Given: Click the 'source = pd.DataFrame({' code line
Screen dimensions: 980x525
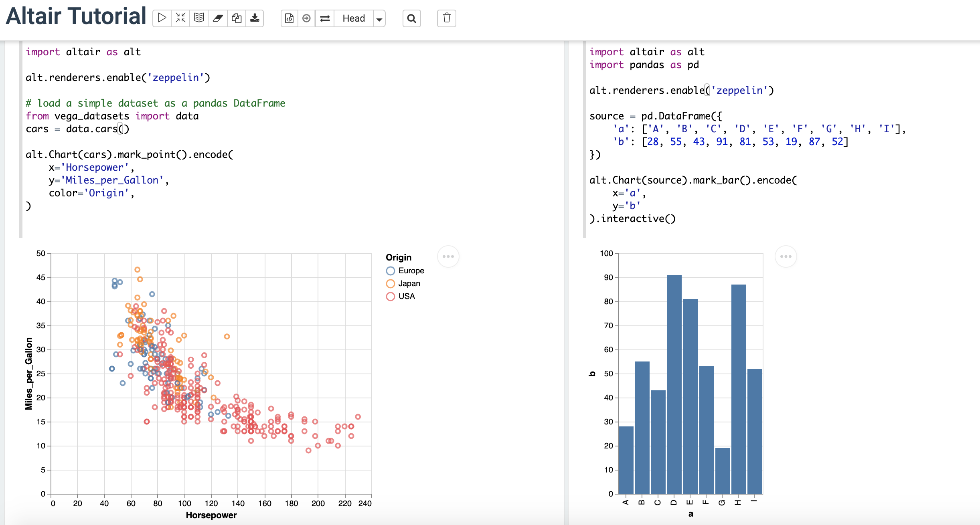Looking at the screenshot, I should pos(656,116).
